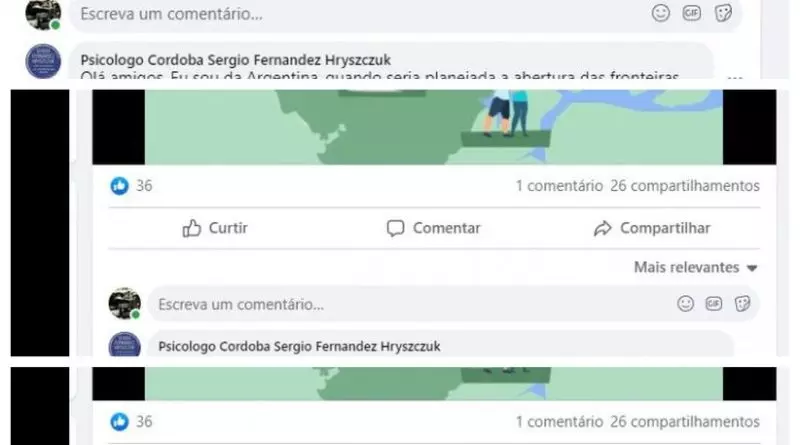Click the middle Escreva um comentário field
This screenshot has width=800, height=445.
(454, 304)
